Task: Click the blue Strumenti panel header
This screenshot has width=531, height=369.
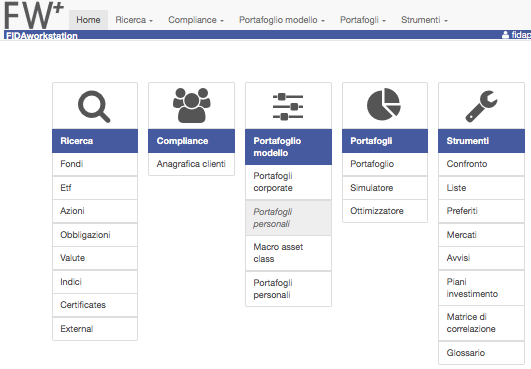Action: pos(481,141)
